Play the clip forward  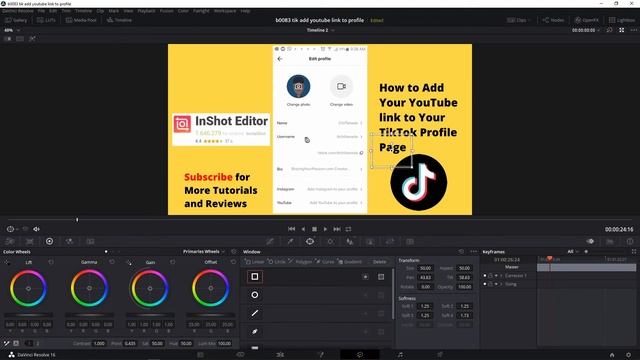click(x=325, y=229)
